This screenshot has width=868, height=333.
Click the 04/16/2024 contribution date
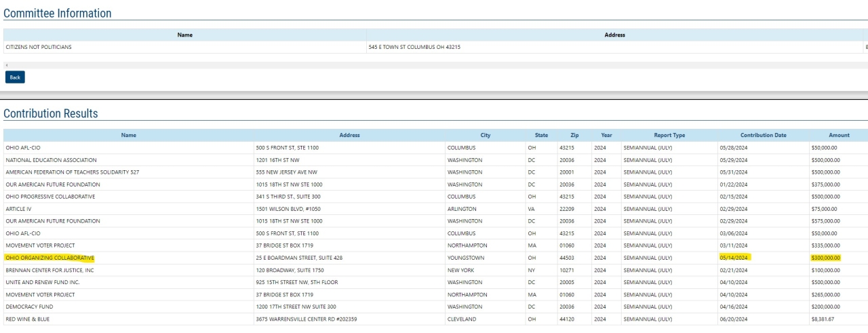[x=734, y=307]
